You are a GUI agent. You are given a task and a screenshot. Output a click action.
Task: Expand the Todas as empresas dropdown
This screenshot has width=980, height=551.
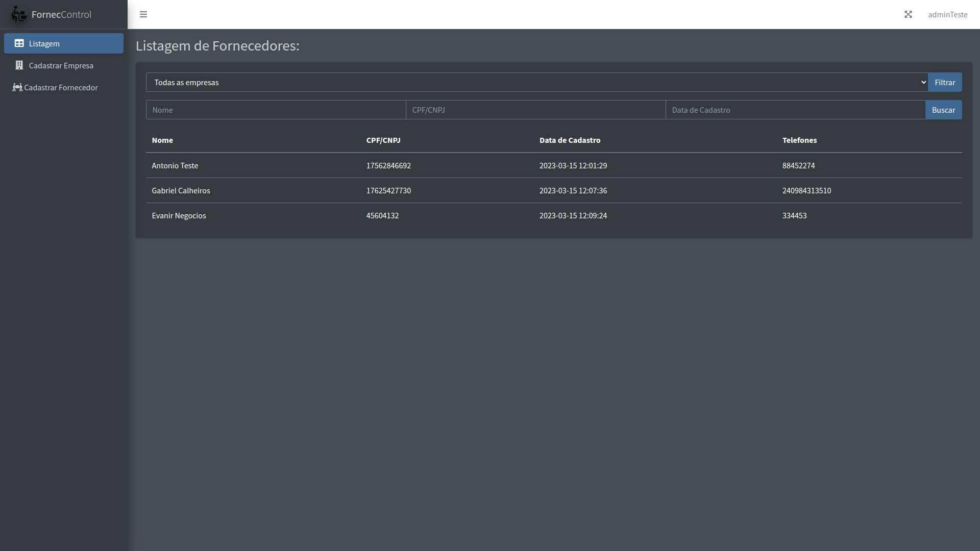click(x=536, y=82)
